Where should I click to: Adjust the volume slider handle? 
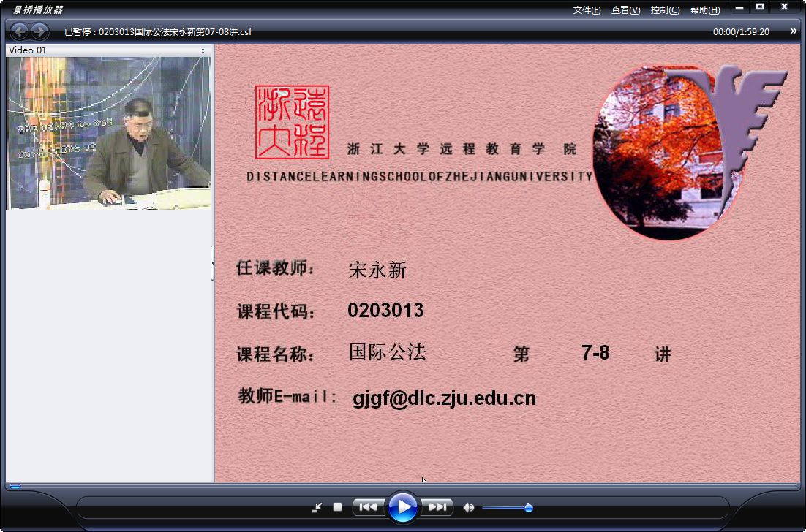click(528, 508)
